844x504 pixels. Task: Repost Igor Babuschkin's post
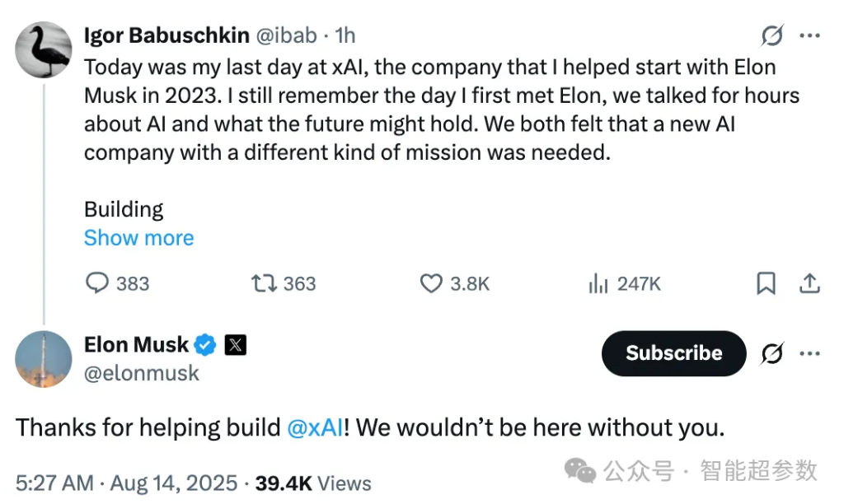(x=263, y=283)
